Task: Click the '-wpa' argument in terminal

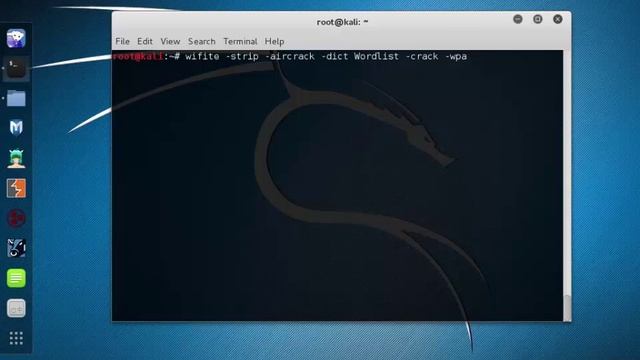Action: [x=456, y=56]
